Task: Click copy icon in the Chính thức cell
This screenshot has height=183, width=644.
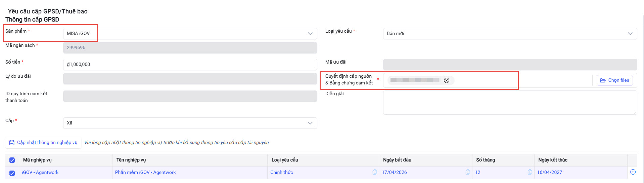Action: click(374, 172)
